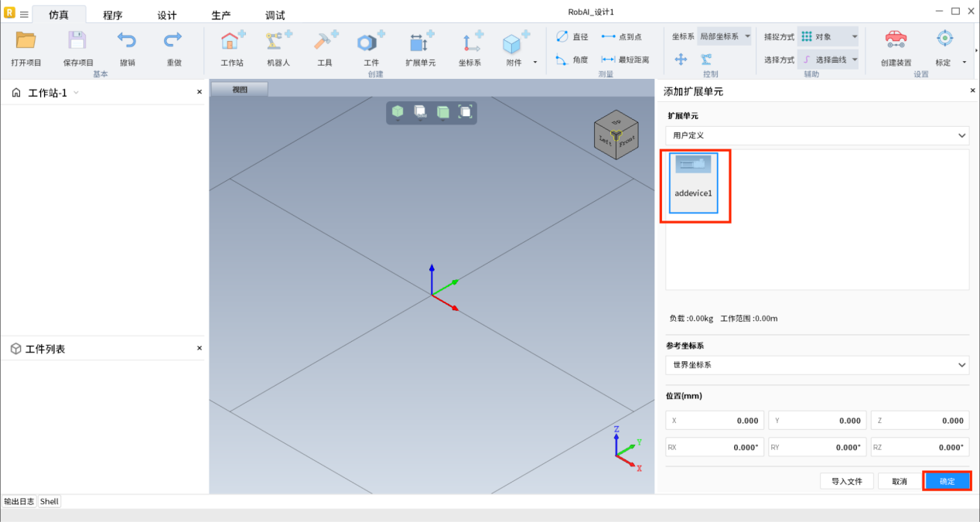Select the addevice1 thumbnail
Screen dimensions: 980x522
pos(693,183)
